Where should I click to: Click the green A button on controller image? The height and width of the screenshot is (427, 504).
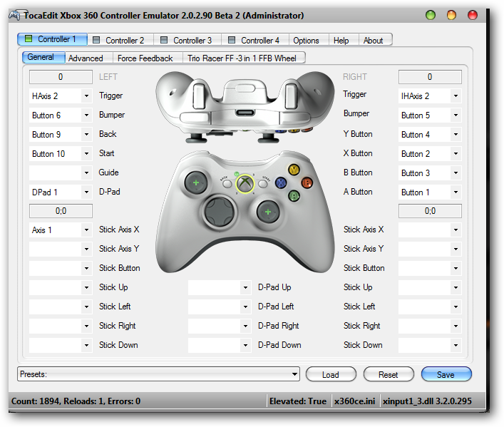294,195
